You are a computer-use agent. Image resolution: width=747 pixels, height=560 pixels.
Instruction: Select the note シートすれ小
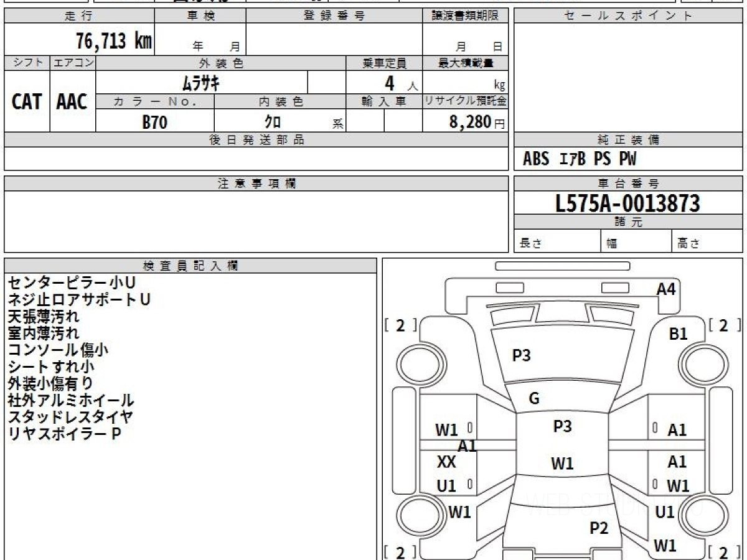point(51,367)
